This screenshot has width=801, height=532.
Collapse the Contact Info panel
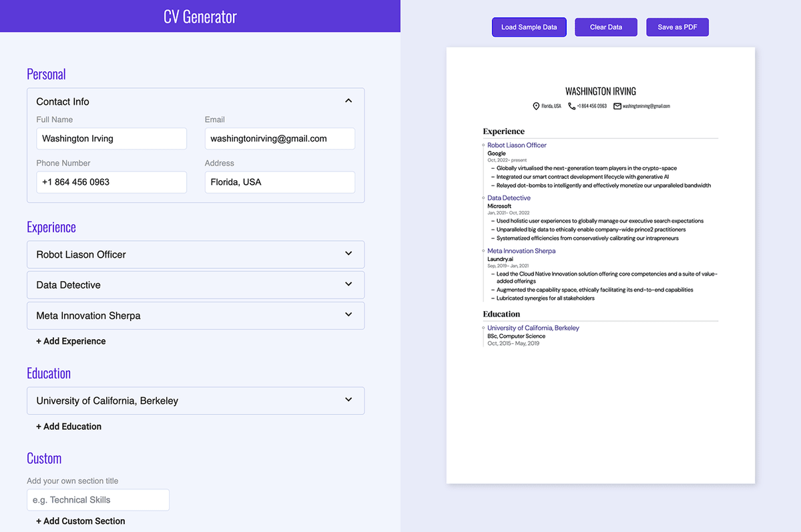click(348, 99)
